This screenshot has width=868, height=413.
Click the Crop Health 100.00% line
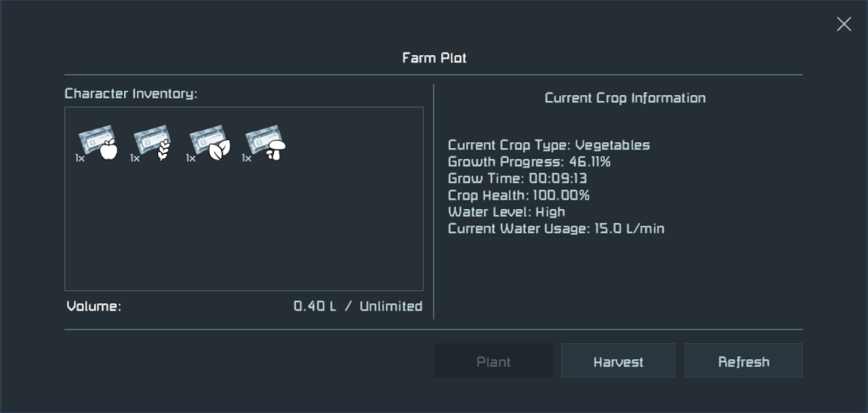click(518, 195)
